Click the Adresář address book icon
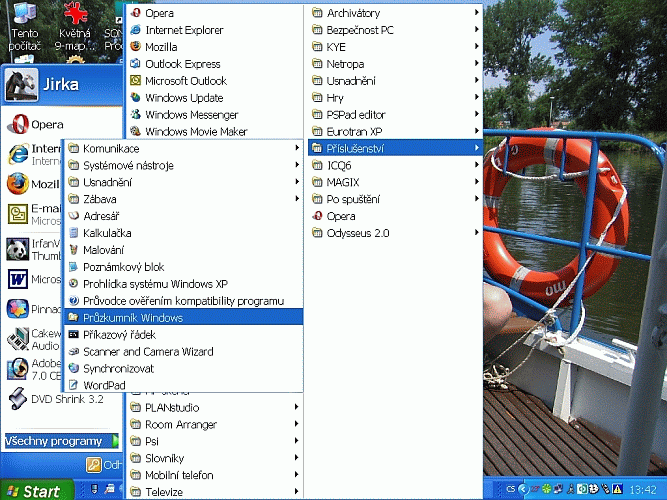This screenshot has width=667, height=500. [74, 216]
